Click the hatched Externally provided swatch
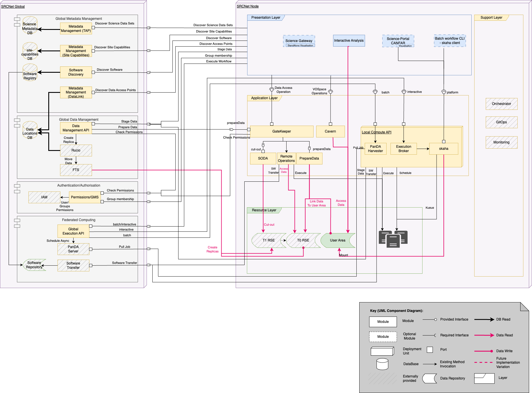532x393 pixels. pos(383,378)
